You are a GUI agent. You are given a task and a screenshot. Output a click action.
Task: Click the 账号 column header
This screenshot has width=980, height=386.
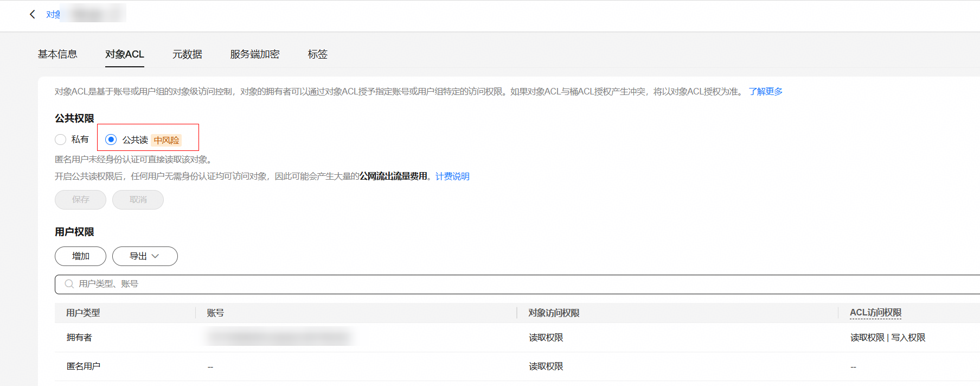(x=215, y=313)
